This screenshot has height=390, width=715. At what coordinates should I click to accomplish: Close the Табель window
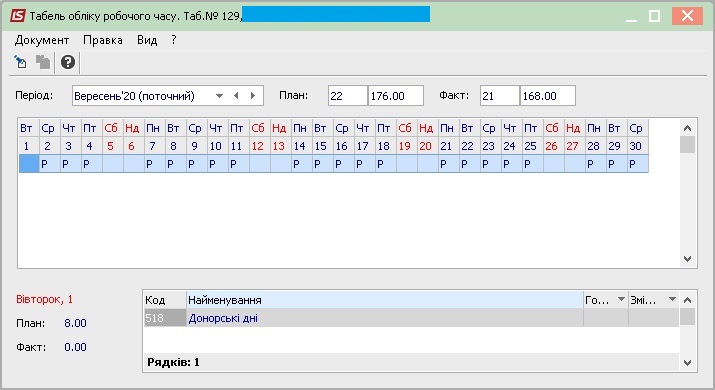click(687, 16)
